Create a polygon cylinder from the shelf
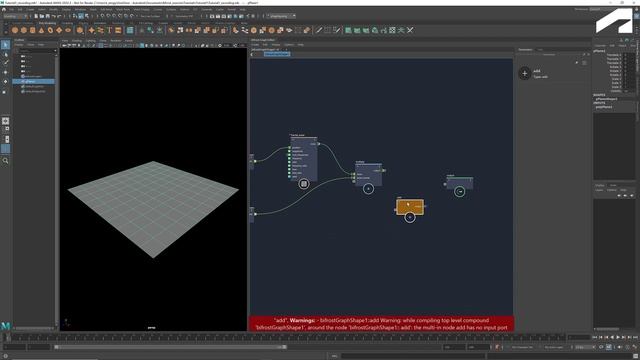Viewport: 640px width, 360px height. pyautogui.click(x=33, y=30)
